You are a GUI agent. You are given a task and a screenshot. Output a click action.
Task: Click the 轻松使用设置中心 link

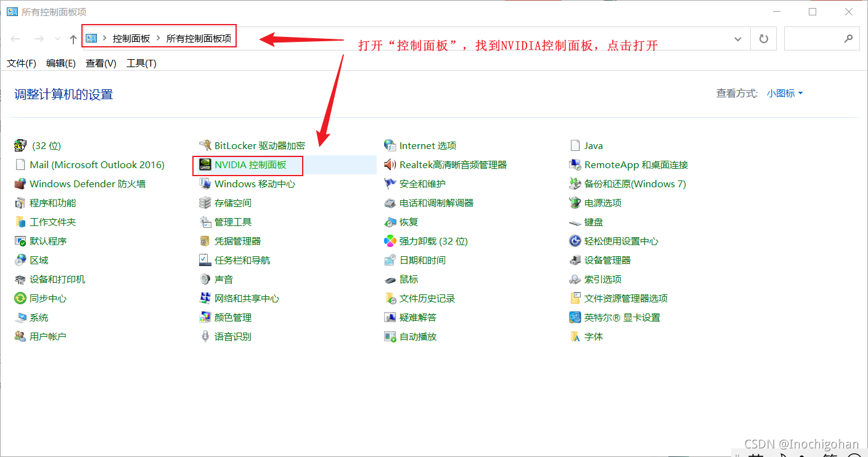coord(621,241)
